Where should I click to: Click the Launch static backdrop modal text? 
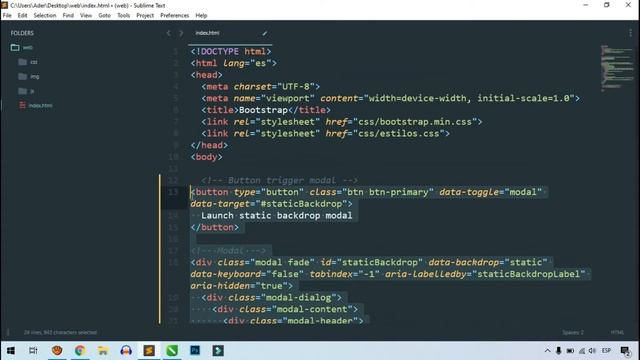[x=277, y=216]
